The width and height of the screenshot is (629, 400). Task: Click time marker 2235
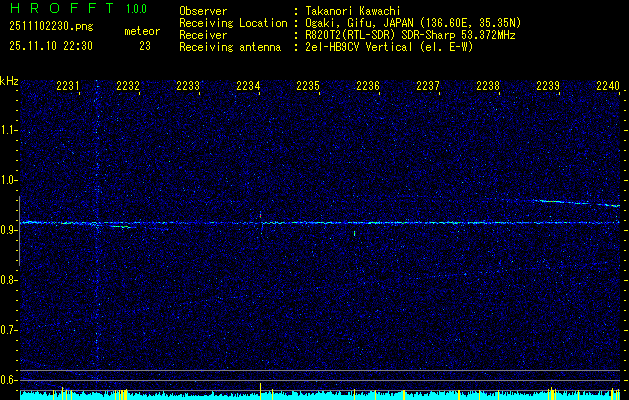pyautogui.click(x=308, y=85)
